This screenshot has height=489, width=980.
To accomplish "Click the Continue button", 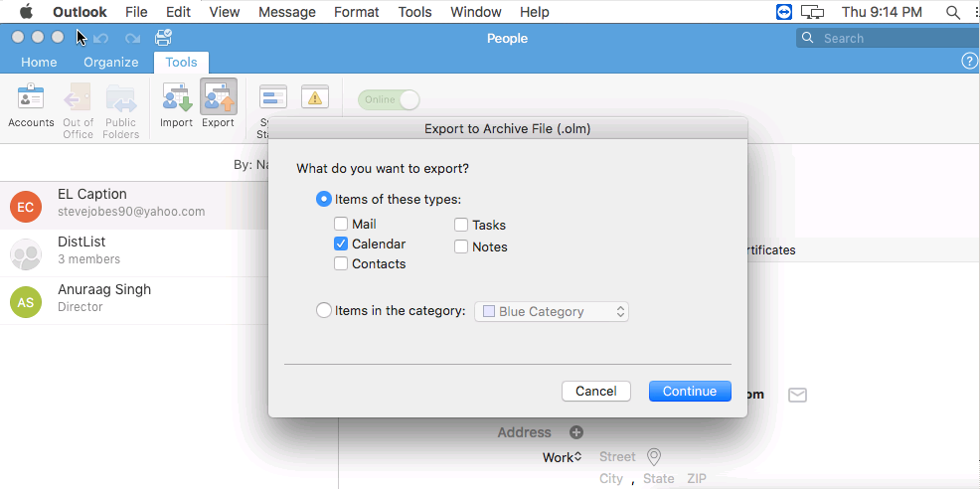I will (x=690, y=391).
